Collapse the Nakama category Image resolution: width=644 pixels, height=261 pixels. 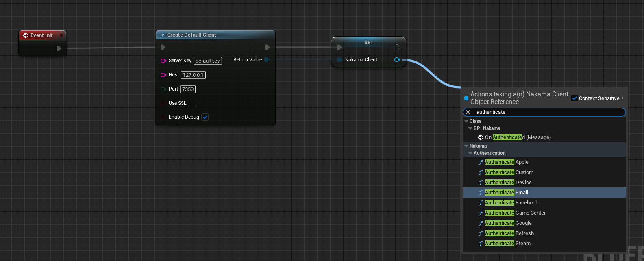tap(466, 146)
